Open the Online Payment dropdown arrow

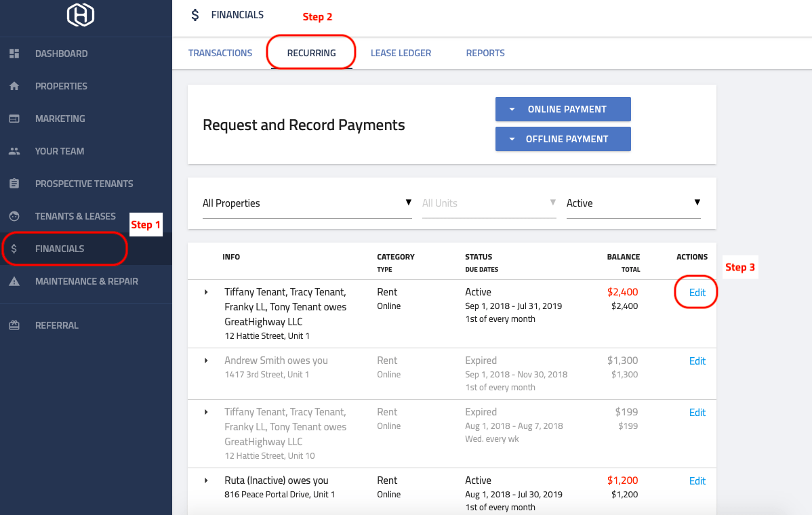click(x=512, y=108)
